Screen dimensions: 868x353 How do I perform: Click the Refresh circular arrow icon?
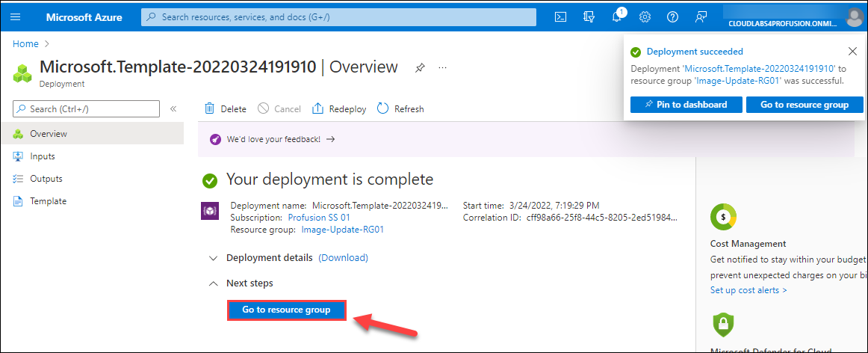click(x=383, y=108)
